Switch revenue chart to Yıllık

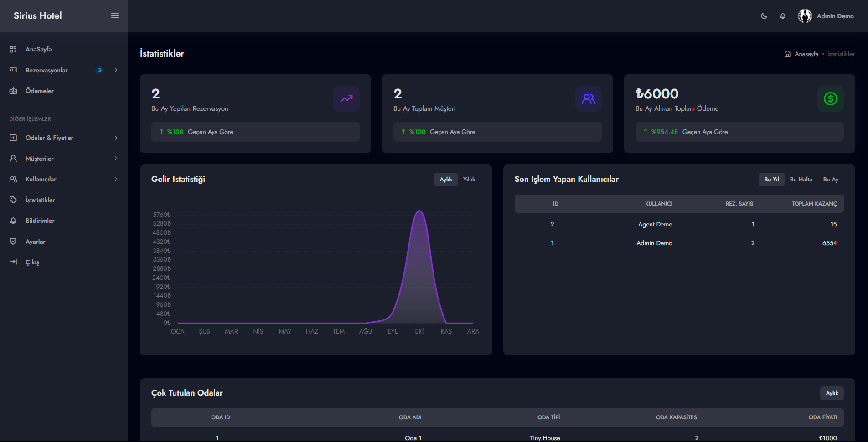(x=469, y=180)
